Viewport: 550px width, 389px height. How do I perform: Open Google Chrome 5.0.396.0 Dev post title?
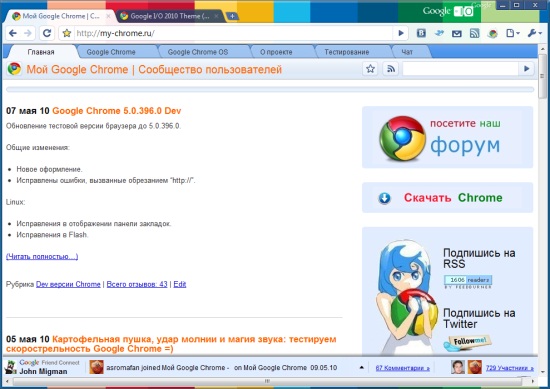116,111
